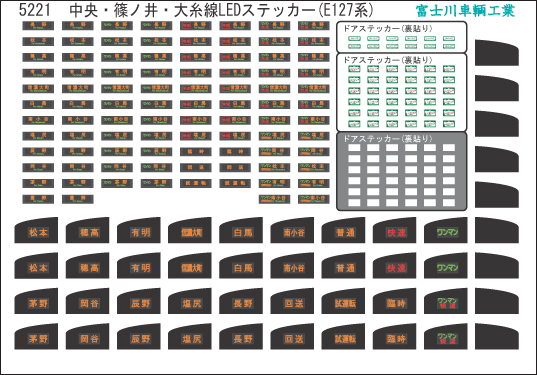Select the lower 岡谷 curved sticker
537x375 pixels.
(87, 337)
